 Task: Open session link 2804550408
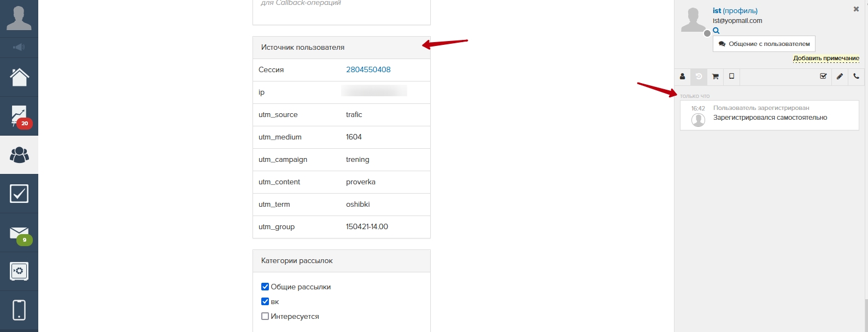368,69
